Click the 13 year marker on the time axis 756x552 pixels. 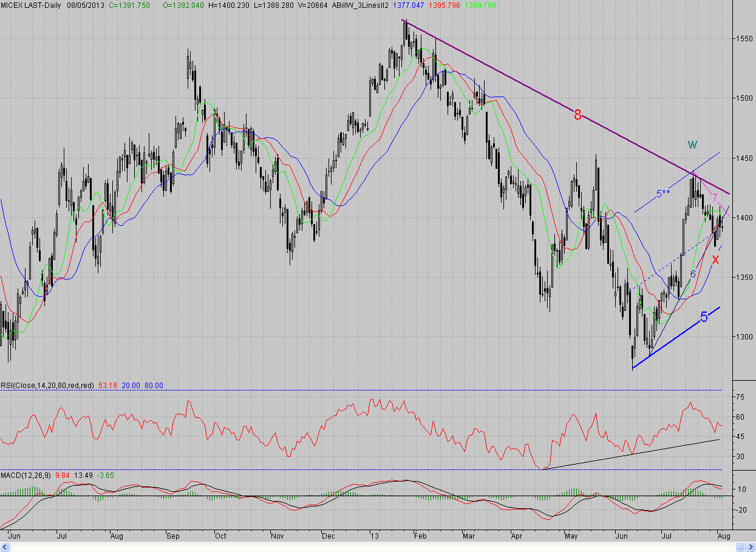pyautogui.click(x=375, y=537)
